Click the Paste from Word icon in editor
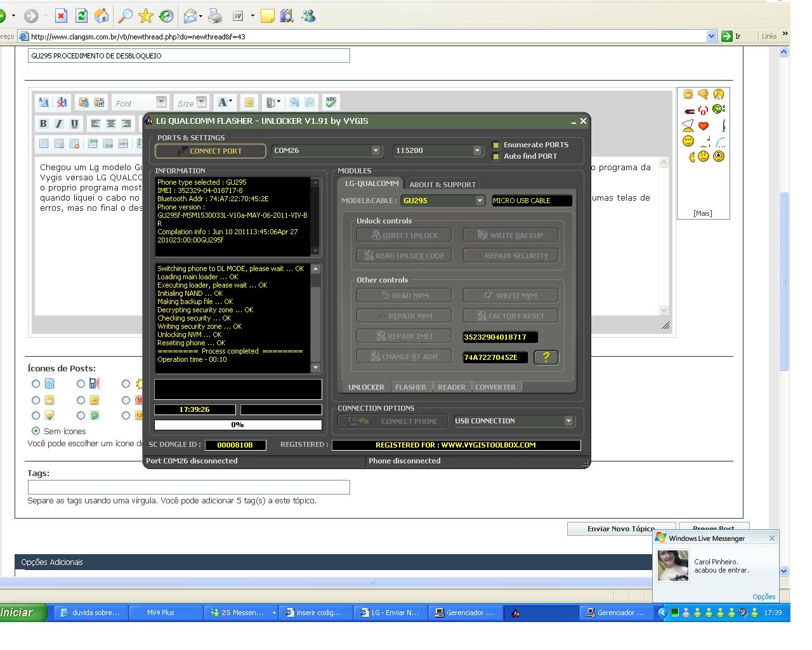 click(99, 102)
